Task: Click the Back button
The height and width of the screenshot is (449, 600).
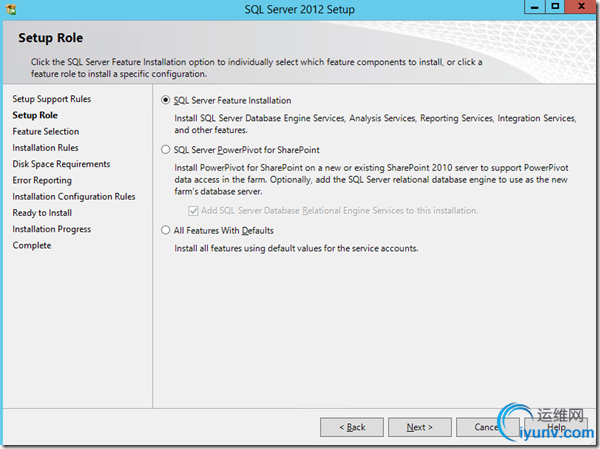Action: [352, 427]
